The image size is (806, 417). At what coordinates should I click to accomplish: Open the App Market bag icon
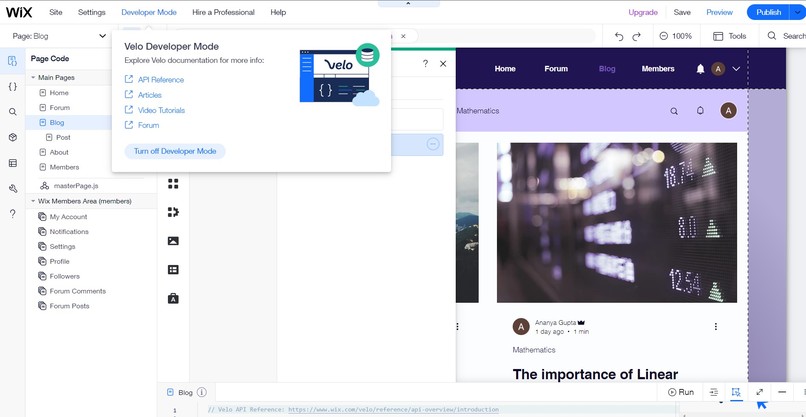point(173,298)
